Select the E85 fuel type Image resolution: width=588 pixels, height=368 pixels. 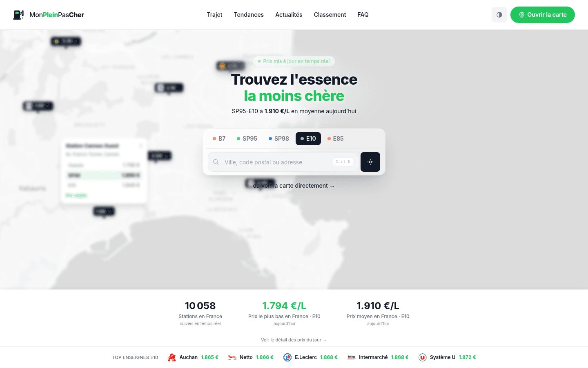336,139
